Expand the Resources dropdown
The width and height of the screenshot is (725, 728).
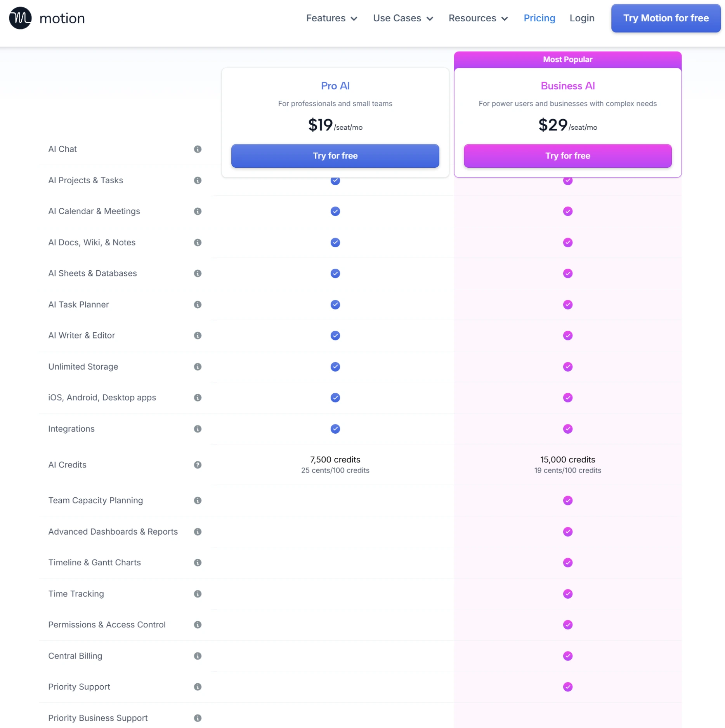[478, 18]
